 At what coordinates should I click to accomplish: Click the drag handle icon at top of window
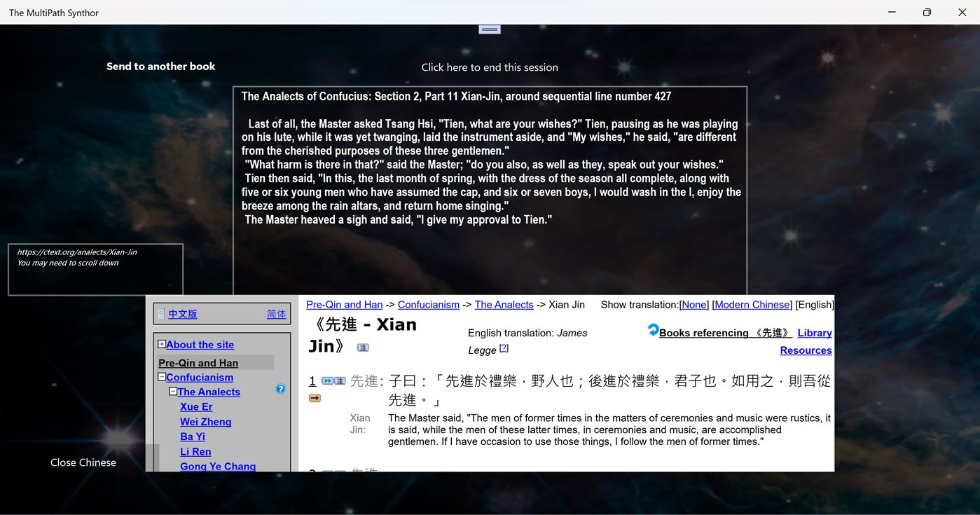pyautogui.click(x=489, y=29)
